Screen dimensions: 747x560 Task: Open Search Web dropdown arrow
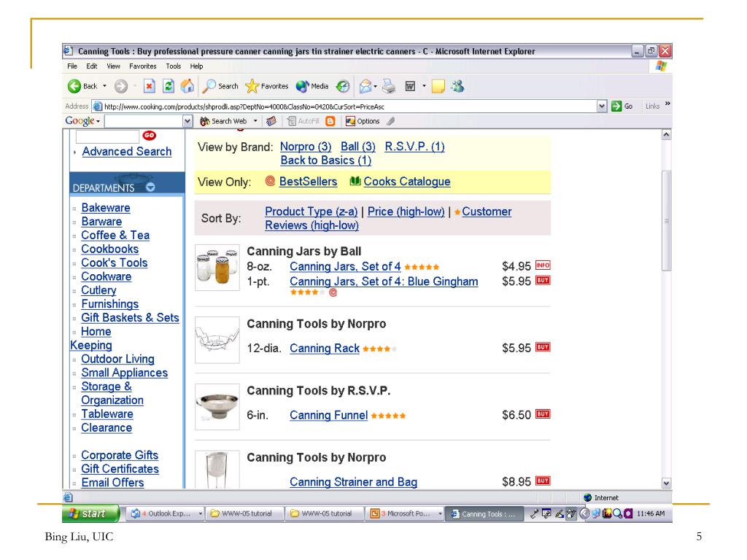coord(255,122)
